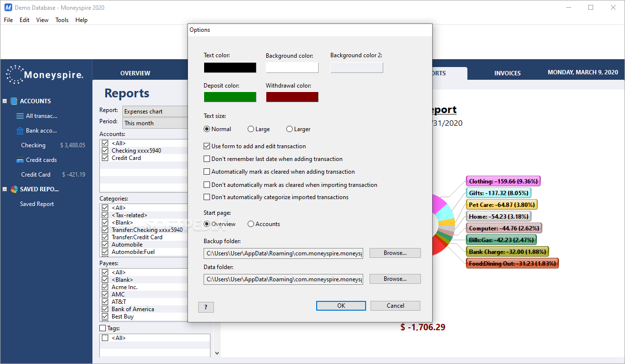This screenshot has height=364, width=625.
Task: Open the Tools menu
Action: point(62,20)
